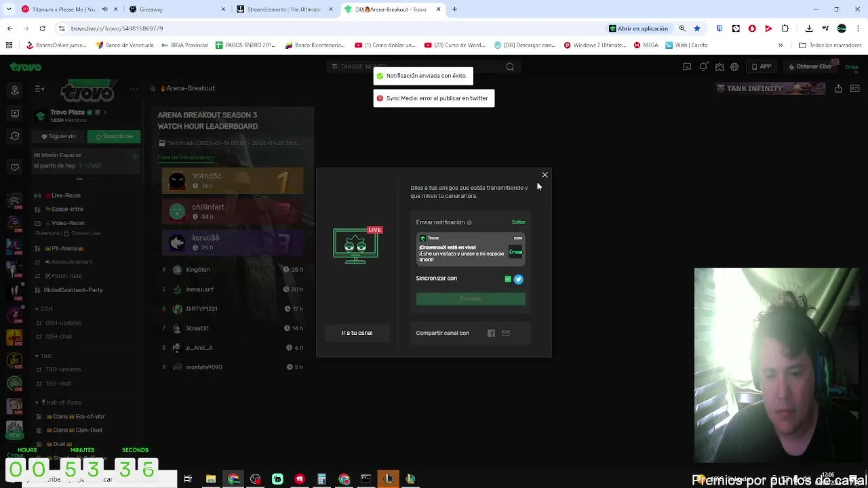Image resolution: width=868 pixels, height=488 pixels.
Task: Switch to the Giveaway browser tab
Action: pos(178,9)
